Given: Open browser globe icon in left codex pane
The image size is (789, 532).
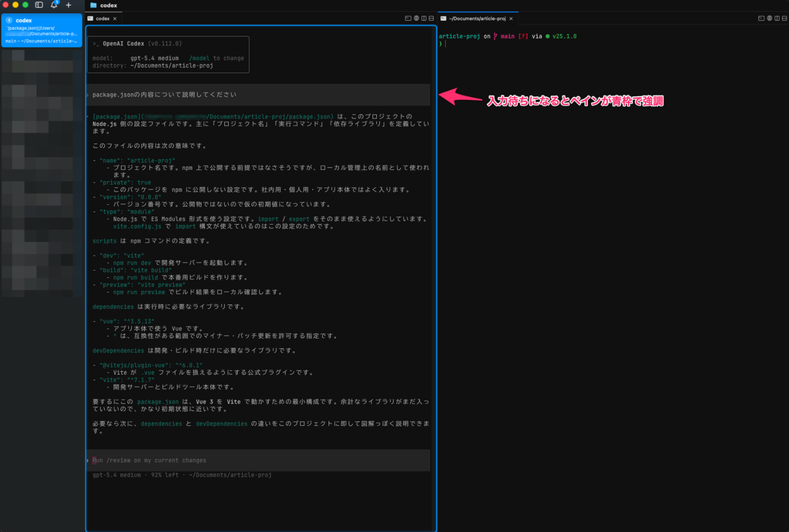Looking at the screenshot, I should (x=416, y=18).
